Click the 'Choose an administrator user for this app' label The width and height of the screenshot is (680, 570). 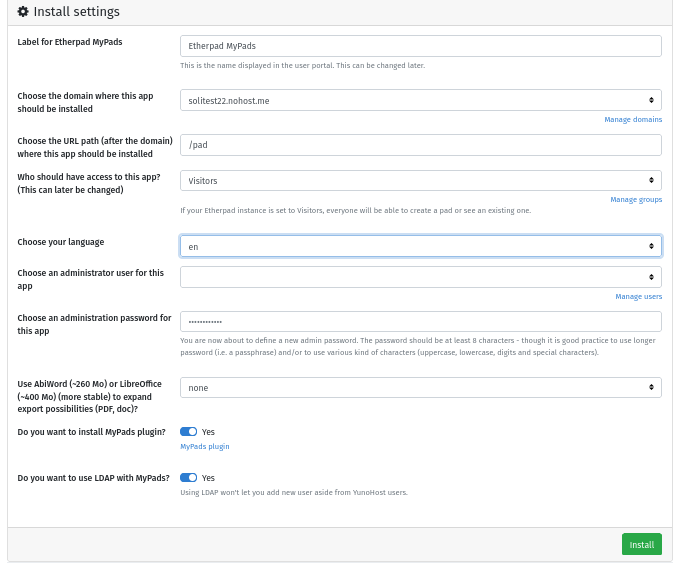coord(91,279)
